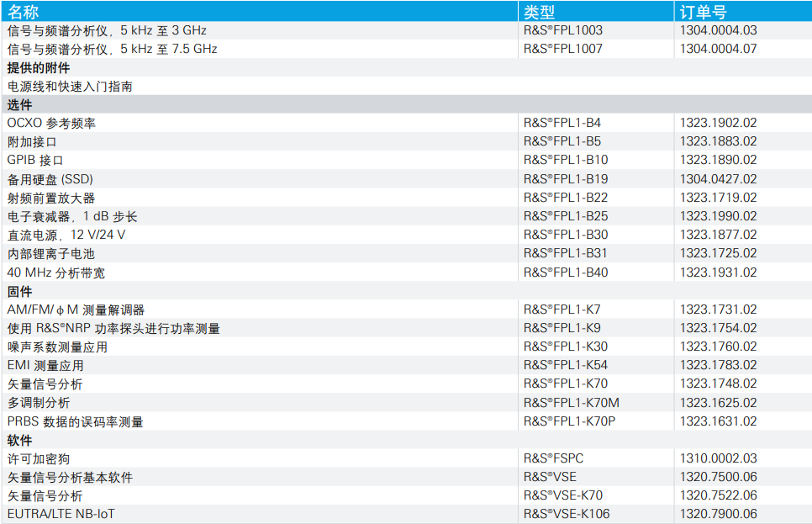Click type cell R&S FPL1-B40
The width and height of the screenshot is (812, 524).
(x=566, y=273)
